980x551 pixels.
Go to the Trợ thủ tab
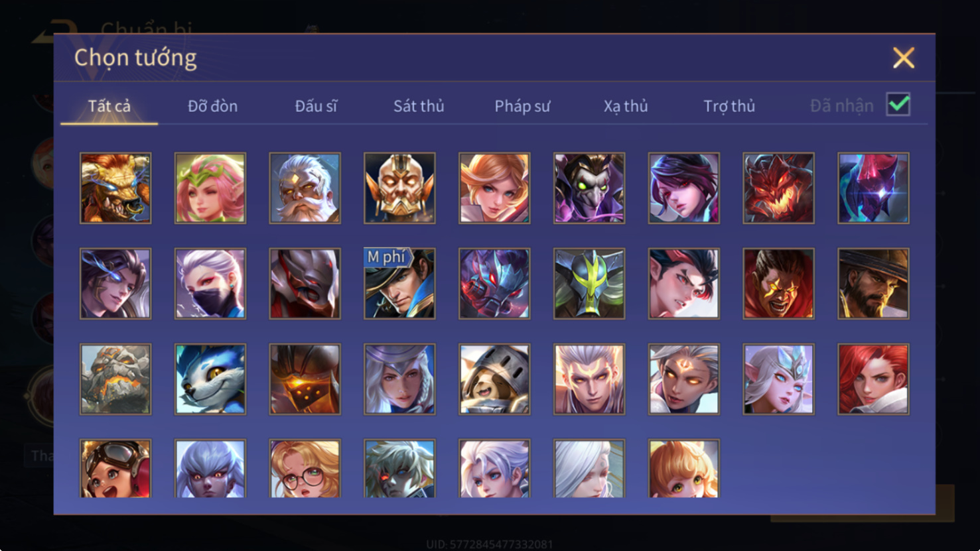tap(729, 106)
